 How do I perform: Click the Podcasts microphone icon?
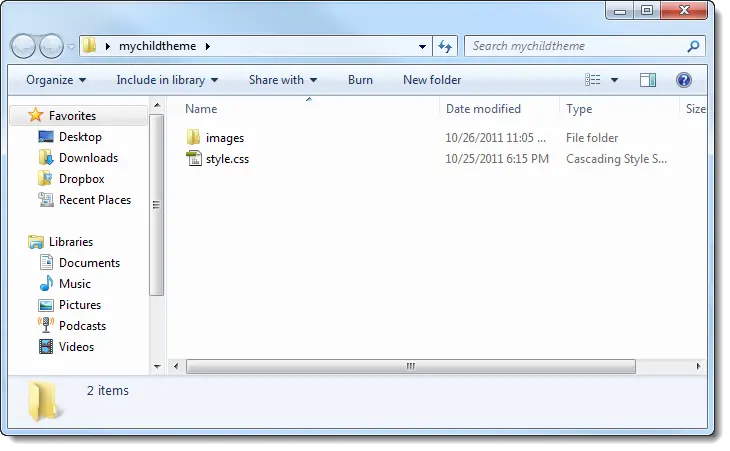pos(46,325)
